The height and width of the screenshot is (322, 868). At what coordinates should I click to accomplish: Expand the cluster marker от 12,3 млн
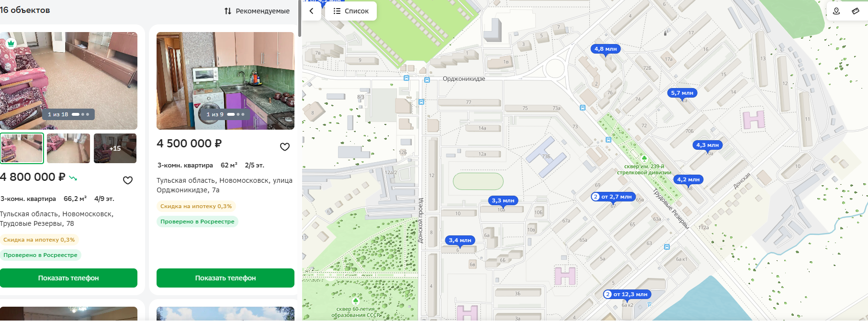626,295
